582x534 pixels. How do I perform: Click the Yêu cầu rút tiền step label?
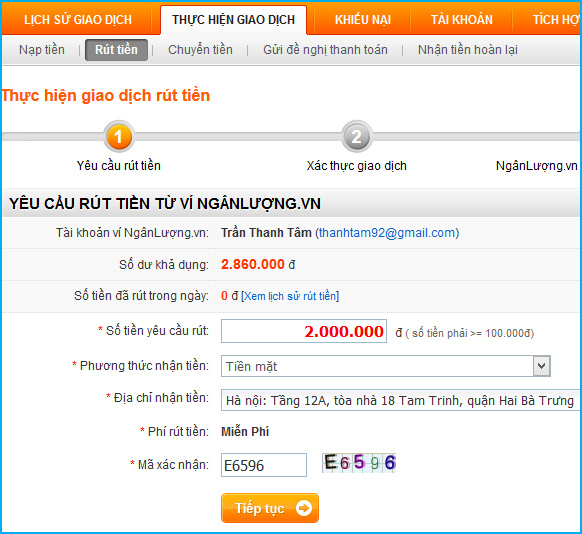point(119,166)
